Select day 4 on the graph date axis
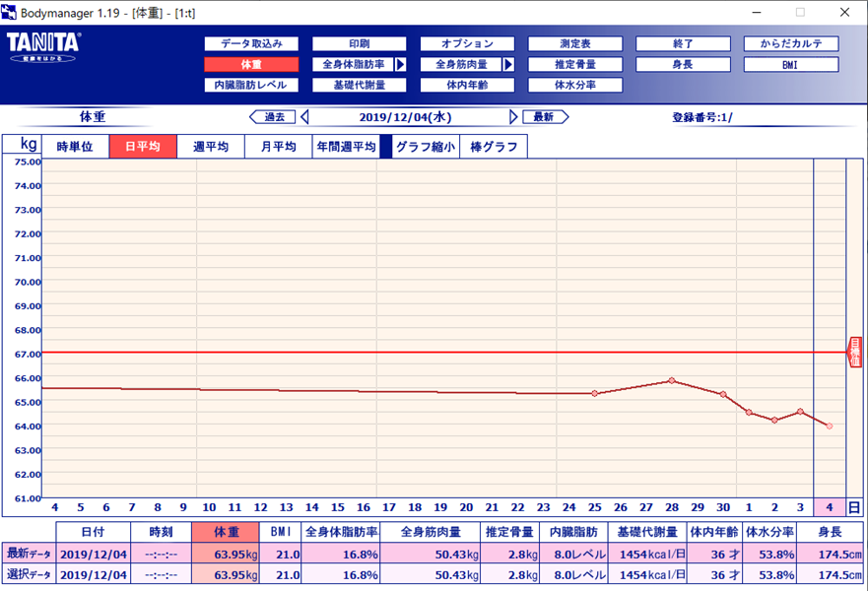868x591 pixels. [x=829, y=507]
